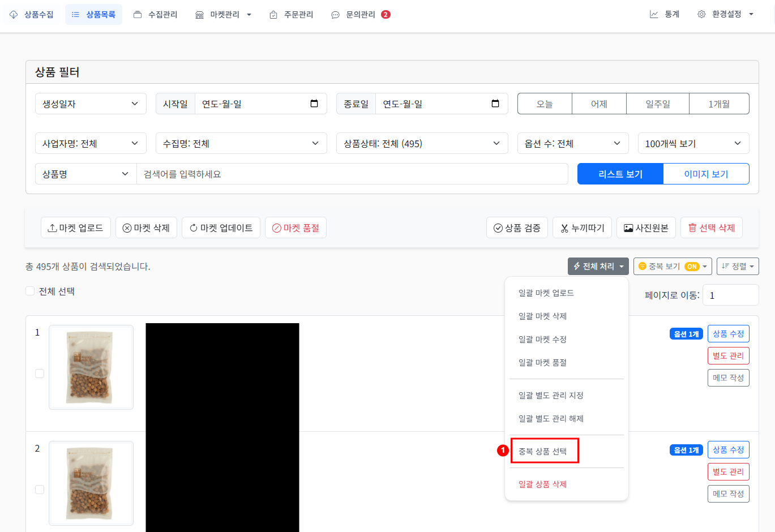The image size is (775, 532).
Task: Click the 검색어를 입력하세요 search field
Action: (352, 174)
